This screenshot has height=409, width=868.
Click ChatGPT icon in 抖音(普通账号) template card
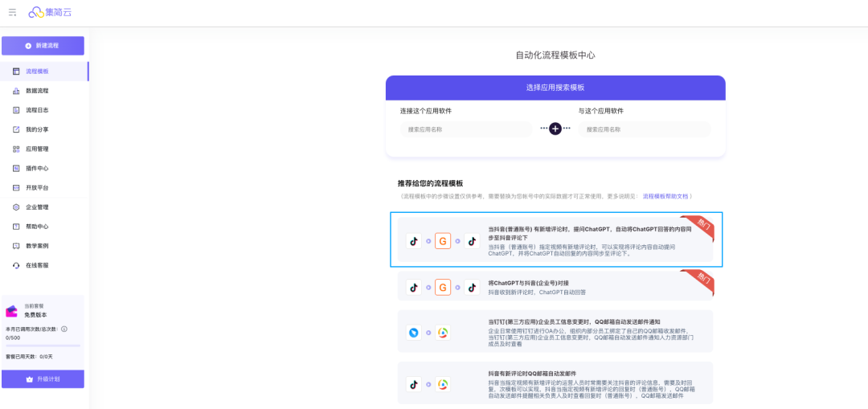[x=442, y=241]
